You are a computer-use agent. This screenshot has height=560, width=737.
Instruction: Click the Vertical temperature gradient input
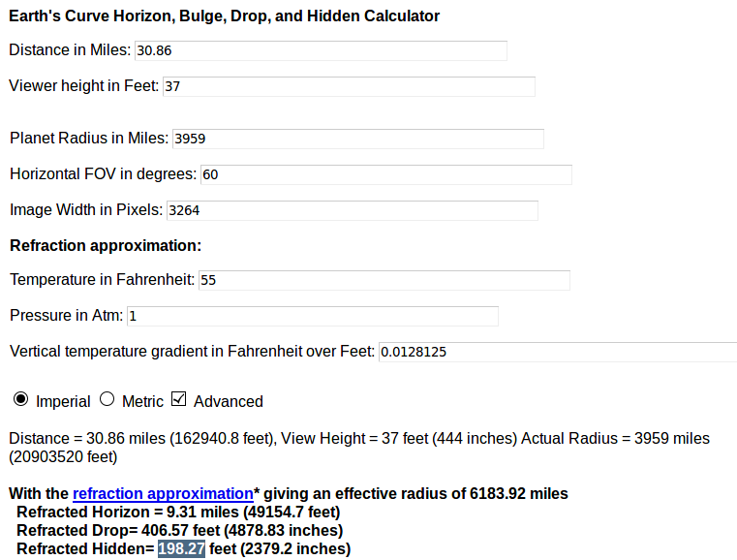click(x=557, y=352)
